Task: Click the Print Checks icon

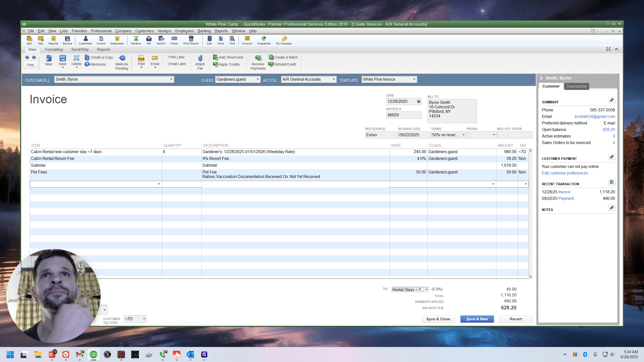Action: (x=191, y=40)
